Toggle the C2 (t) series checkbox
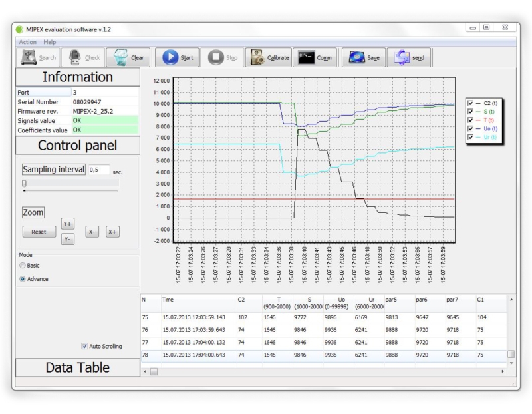The height and width of the screenshot is (414, 532). [x=470, y=103]
